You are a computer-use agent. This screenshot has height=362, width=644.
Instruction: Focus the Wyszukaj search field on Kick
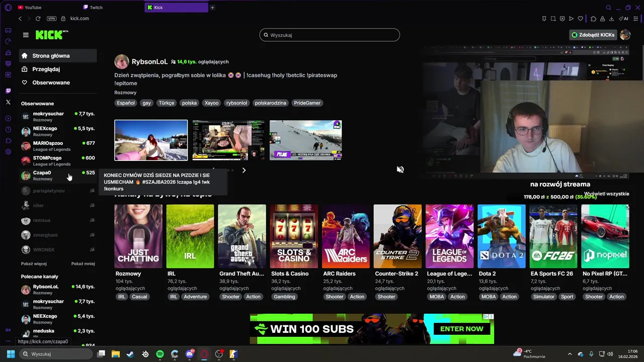(330, 35)
